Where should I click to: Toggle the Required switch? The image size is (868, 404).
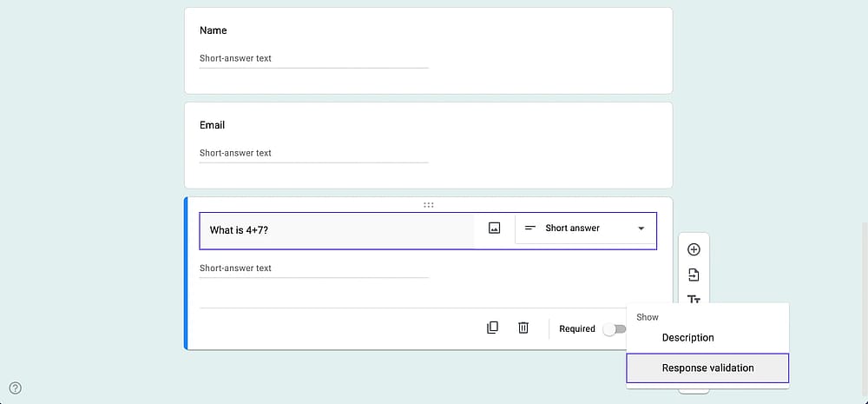(615, 329)
